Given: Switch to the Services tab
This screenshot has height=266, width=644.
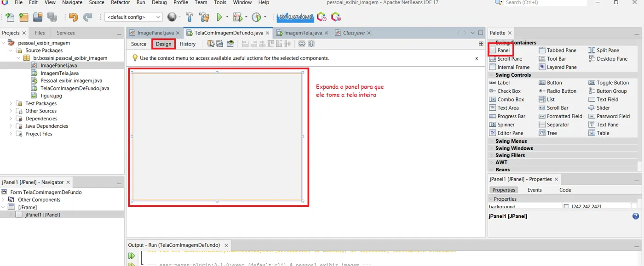Looking at the screenshot, I should point(66,33).
